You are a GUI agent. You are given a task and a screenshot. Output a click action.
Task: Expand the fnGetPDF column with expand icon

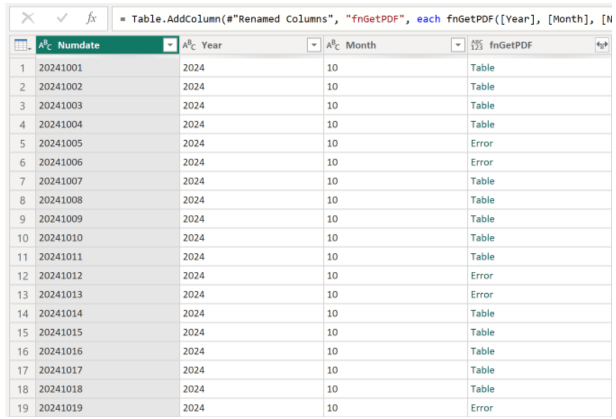(x=601, y=46)
